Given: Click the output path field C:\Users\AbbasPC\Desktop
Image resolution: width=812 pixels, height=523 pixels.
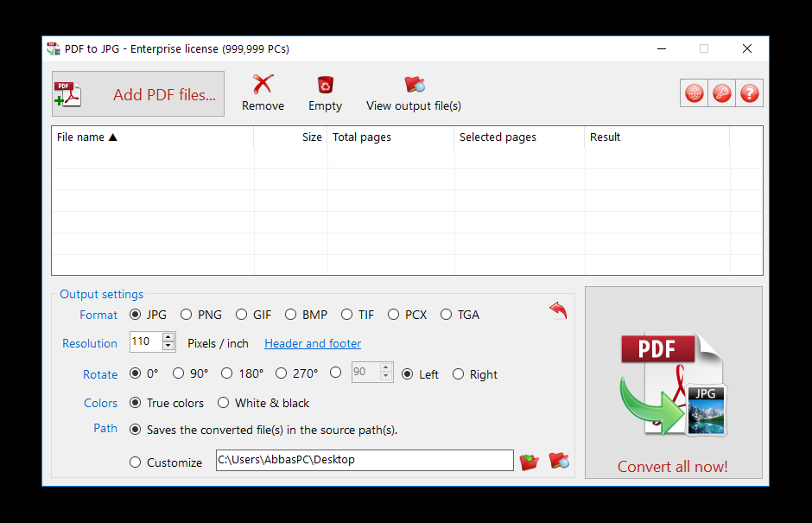Looking at the screenshot, I should pos(365,460).
